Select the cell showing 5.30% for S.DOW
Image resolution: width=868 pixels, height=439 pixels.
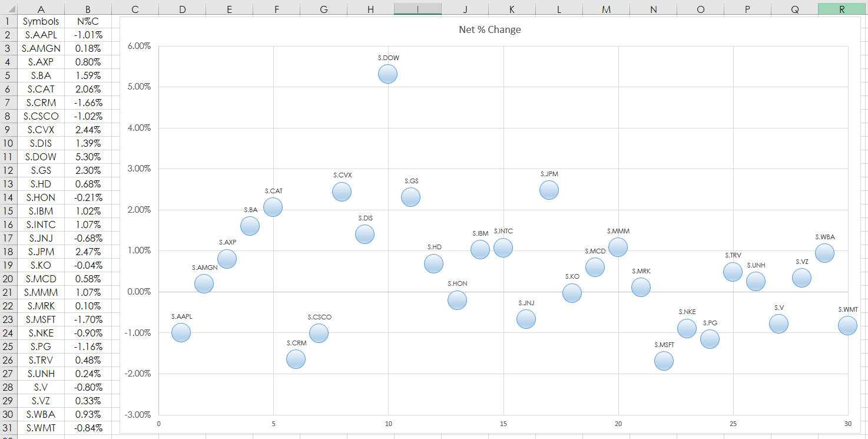(87, 157)
